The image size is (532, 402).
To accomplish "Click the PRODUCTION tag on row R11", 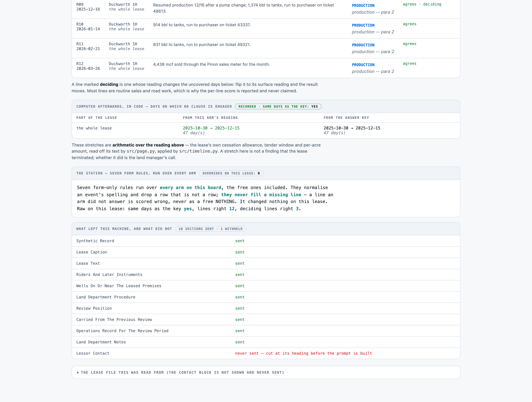I will [363, 45].
